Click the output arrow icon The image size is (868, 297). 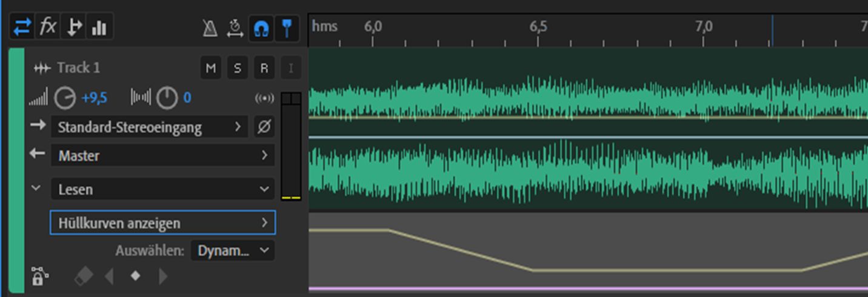38,153
